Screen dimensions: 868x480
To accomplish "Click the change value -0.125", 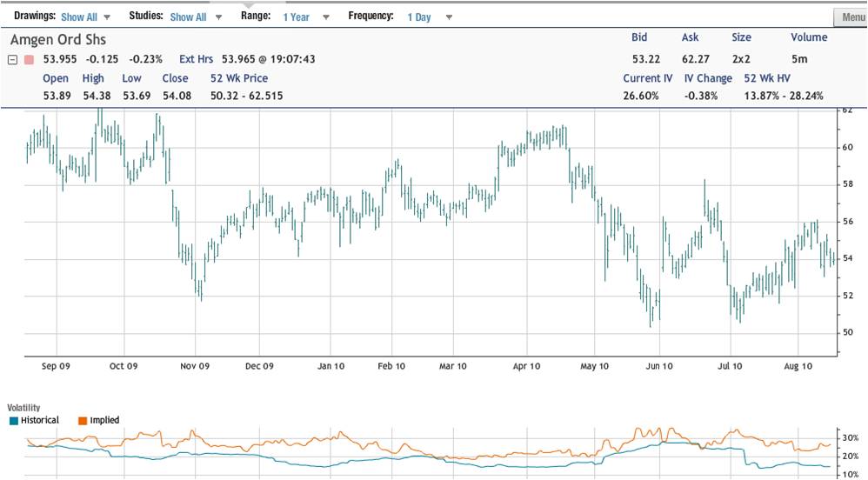I will click(x=102, y=58).
